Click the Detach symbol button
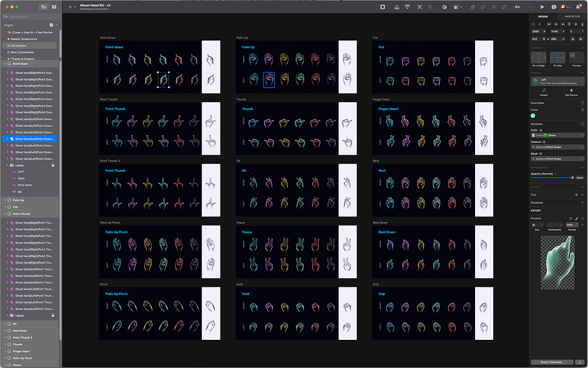The height and width of the screenshot is (368, 588). click(x=544, y=92)
